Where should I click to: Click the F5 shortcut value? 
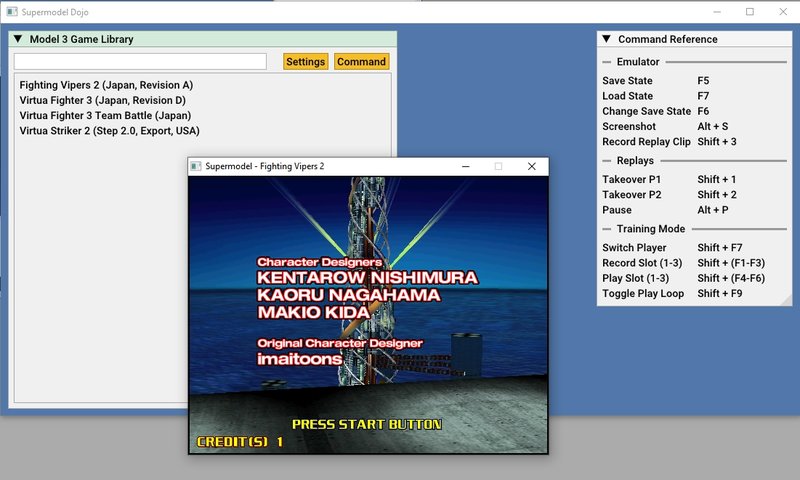[x=703, y=81]
